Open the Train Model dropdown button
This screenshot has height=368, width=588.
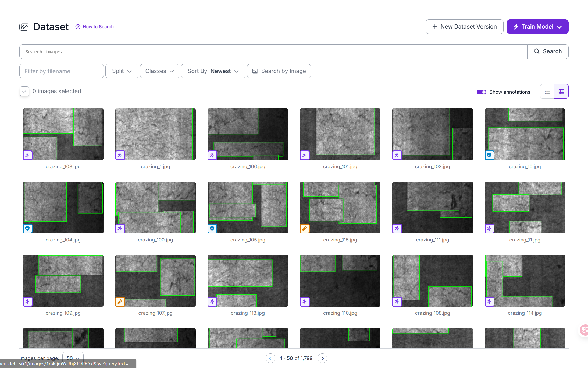pos(537,27)
